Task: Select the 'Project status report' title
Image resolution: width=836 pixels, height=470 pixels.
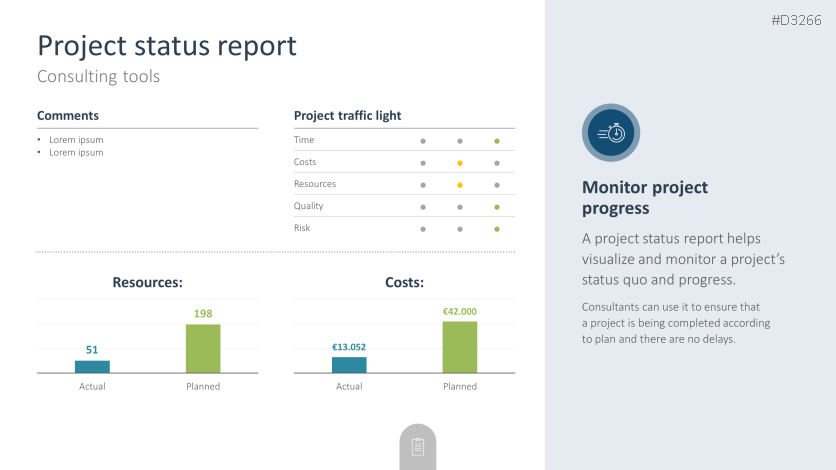Action: [167, 46]
